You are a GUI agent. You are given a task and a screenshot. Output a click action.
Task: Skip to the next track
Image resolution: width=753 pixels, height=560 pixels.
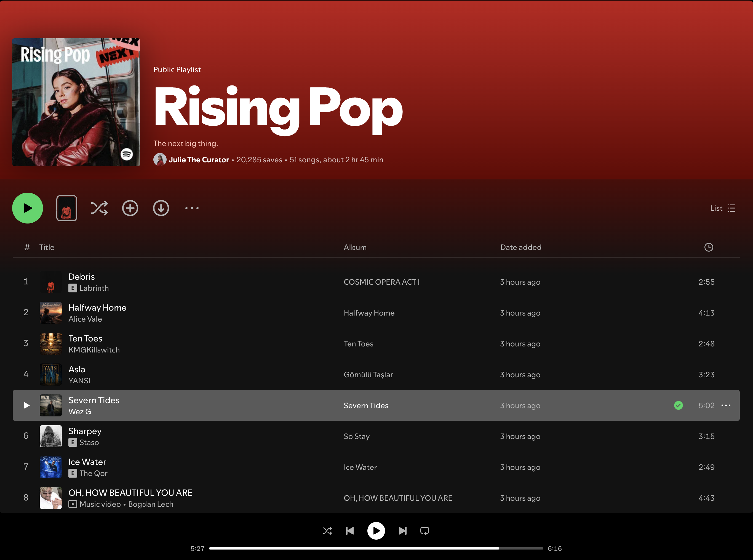click(x=403, y=531)
